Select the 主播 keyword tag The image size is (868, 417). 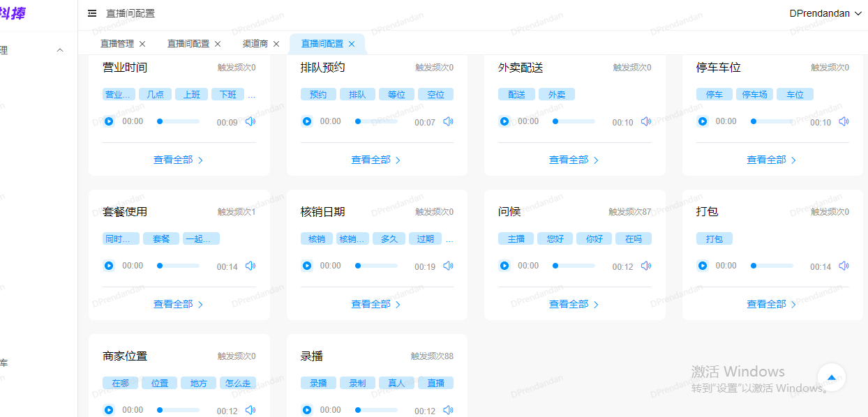tap(516, 238)
